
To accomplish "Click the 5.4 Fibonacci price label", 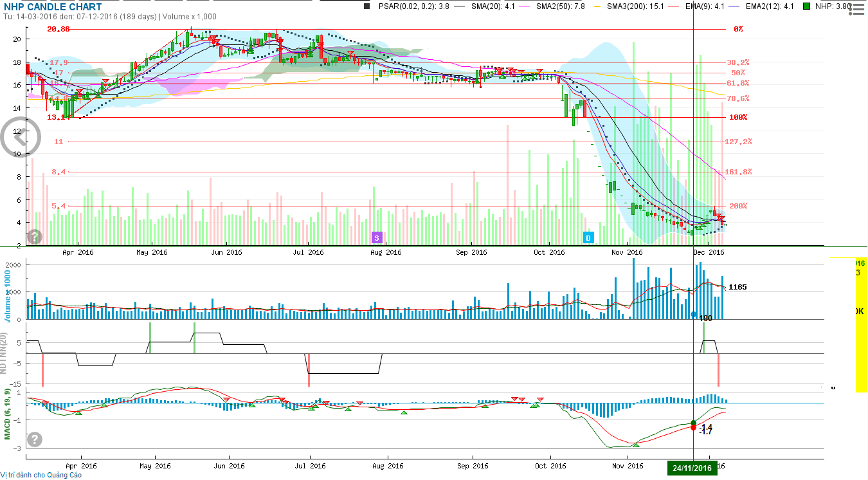I will point(59,206).
